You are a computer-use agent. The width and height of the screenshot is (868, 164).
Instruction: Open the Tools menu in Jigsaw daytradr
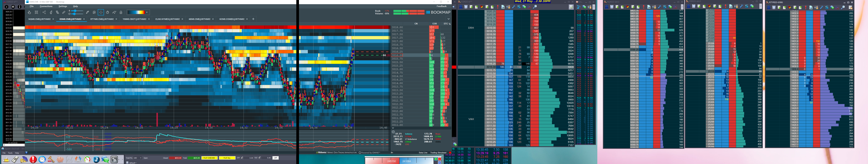tap(10, 153)
